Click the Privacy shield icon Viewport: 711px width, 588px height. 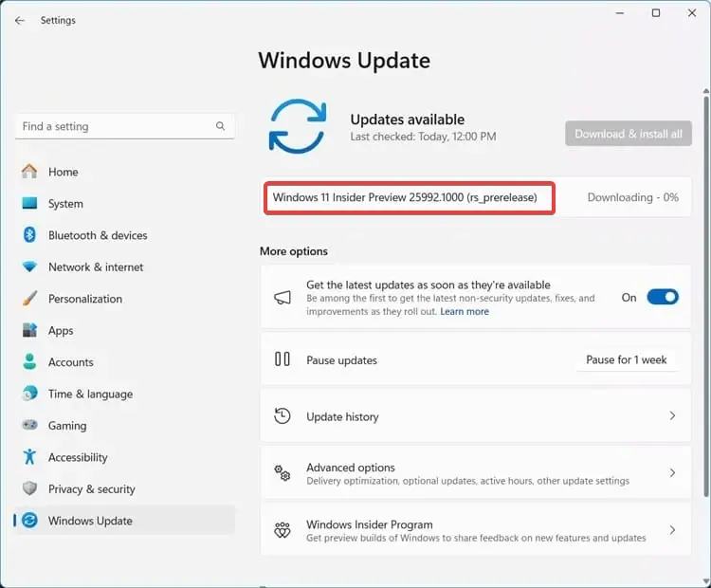[29, 488]
